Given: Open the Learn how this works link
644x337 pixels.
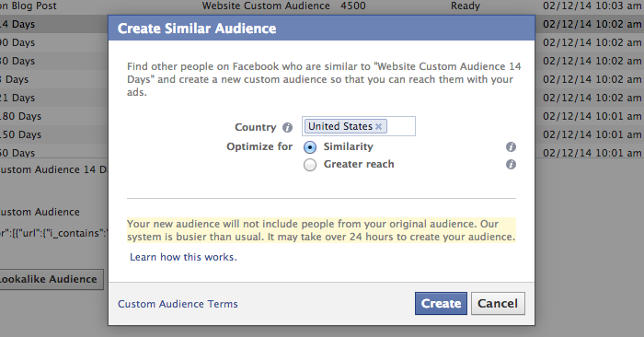Looking at the screenshot, I should [x=183, y=257].
